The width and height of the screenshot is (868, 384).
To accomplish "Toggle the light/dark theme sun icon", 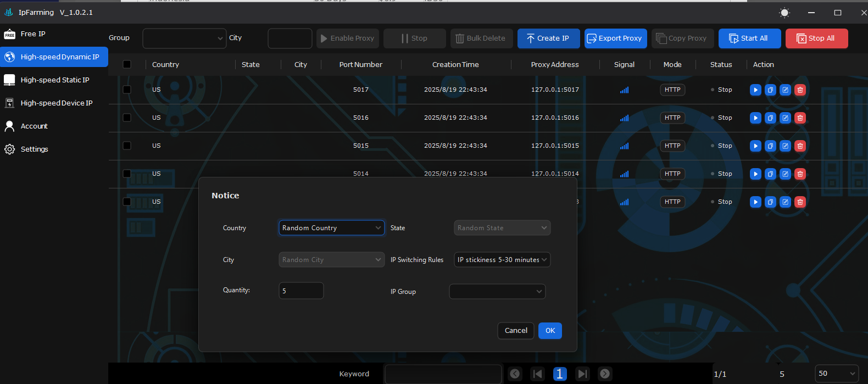I will coord(784,13).
